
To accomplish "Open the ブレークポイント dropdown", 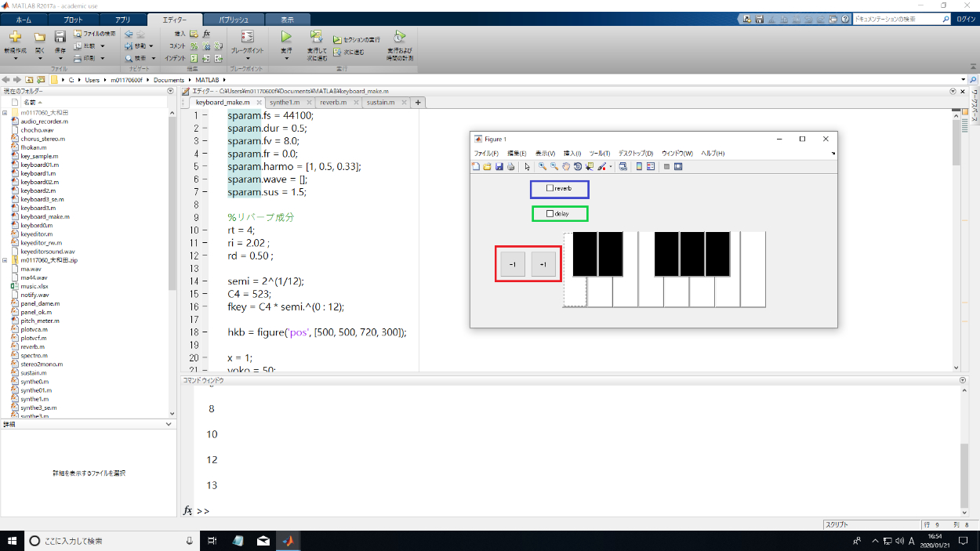I will pos(247,57).
